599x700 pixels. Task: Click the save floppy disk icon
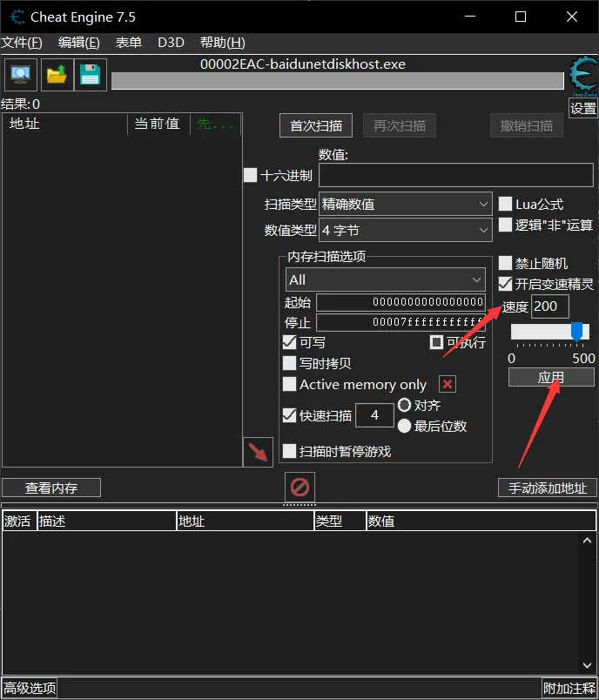coord(91,75)
